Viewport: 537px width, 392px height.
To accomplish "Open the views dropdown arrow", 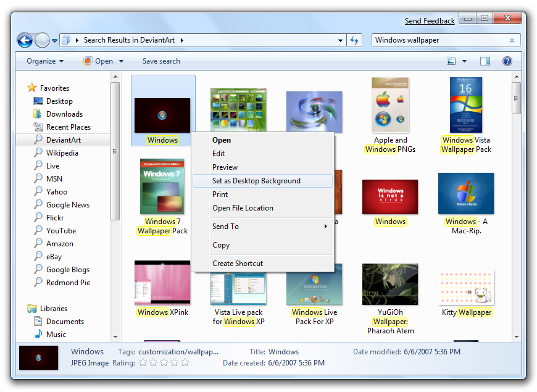I will (464, 61).
